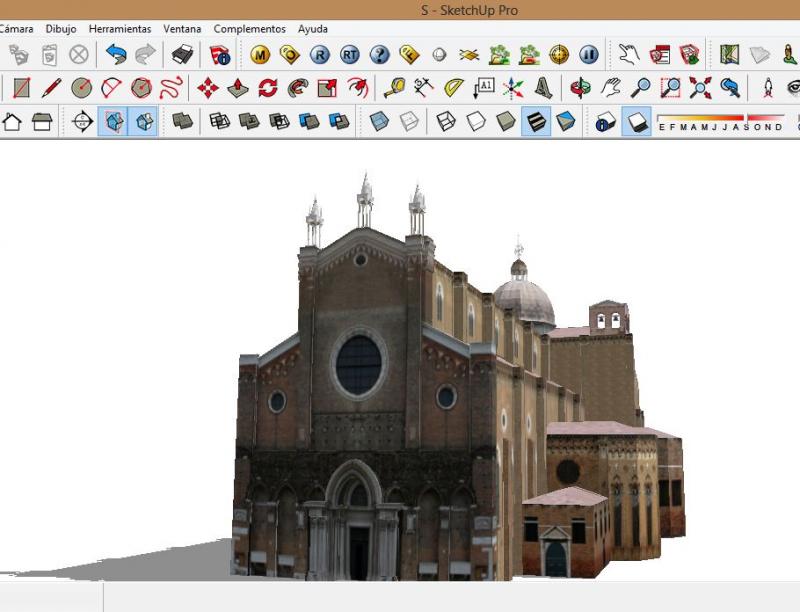Screen dimensions: 800x612
Task: Switch to Hidden Line style
Action: pos(476,121)
